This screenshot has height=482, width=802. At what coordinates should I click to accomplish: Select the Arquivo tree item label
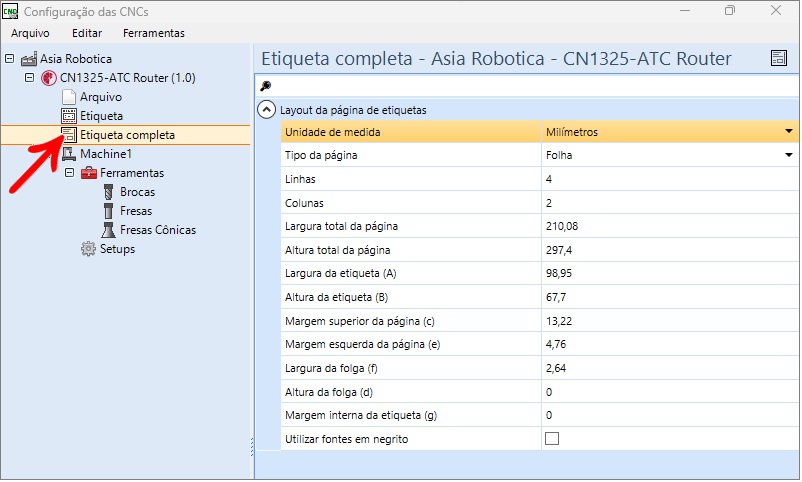(101, 97)
